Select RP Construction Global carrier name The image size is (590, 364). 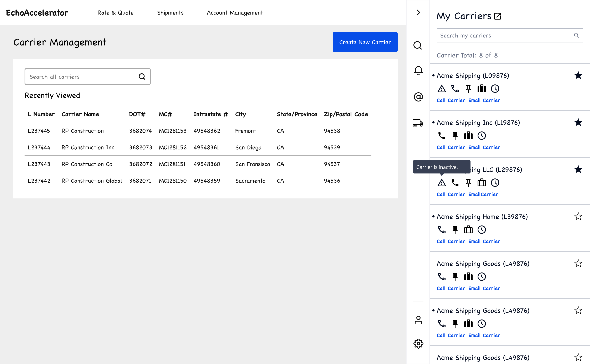click(92, 181)
